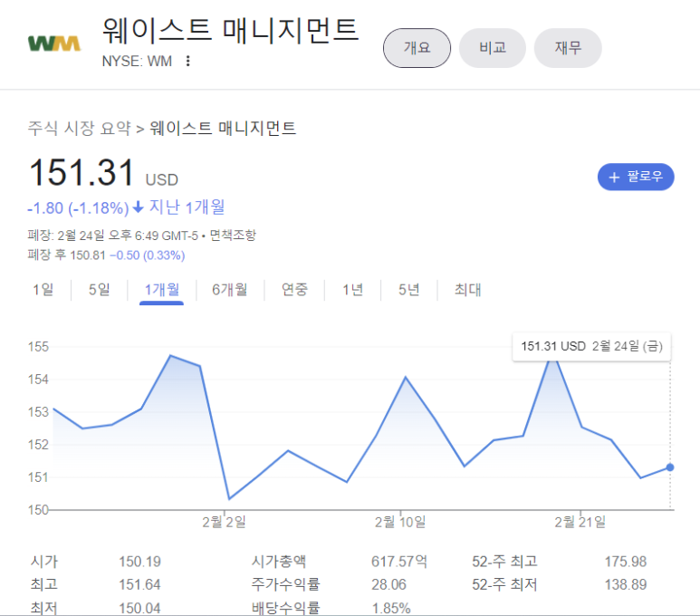Switch chart to 6개월 range
700x616 pixels.
coord(229,290)
